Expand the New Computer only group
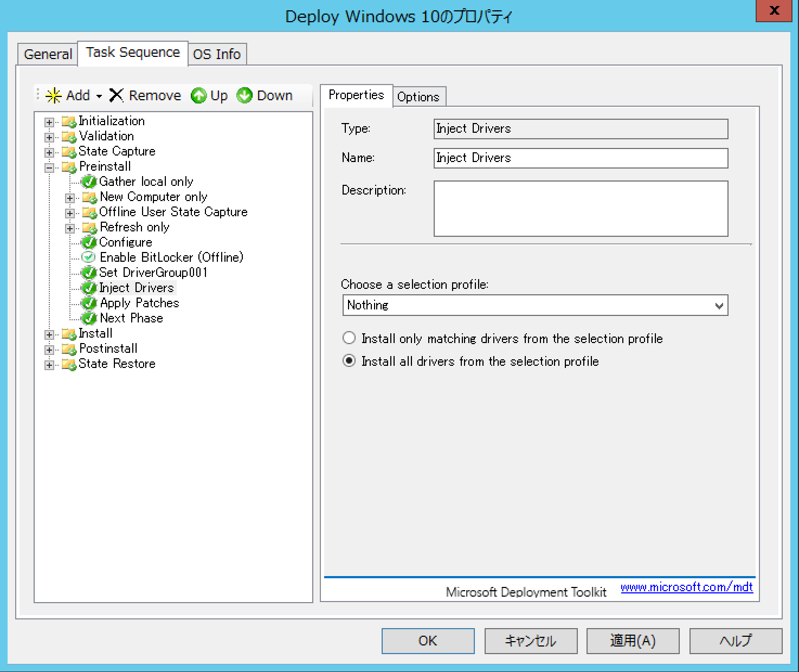 pos(70,198)
